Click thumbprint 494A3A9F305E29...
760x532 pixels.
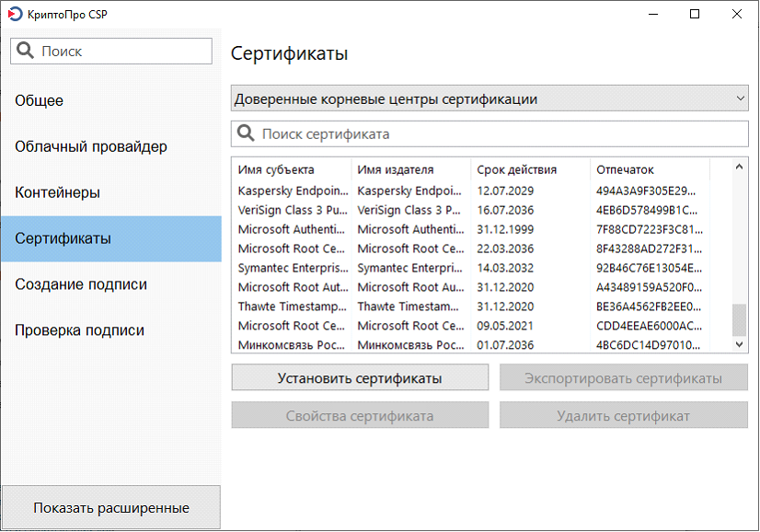pos(646,191)
